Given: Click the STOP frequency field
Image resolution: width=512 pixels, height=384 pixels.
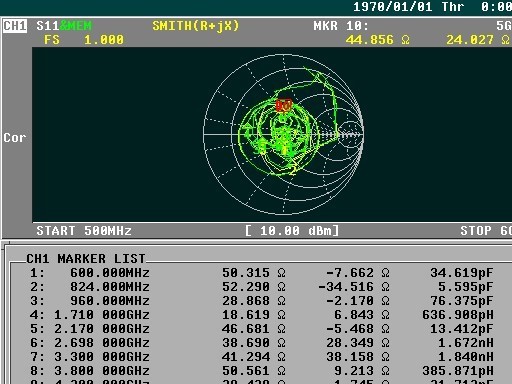Looking at the screenshot, I should pyautogui.click(x=486, y=231).
